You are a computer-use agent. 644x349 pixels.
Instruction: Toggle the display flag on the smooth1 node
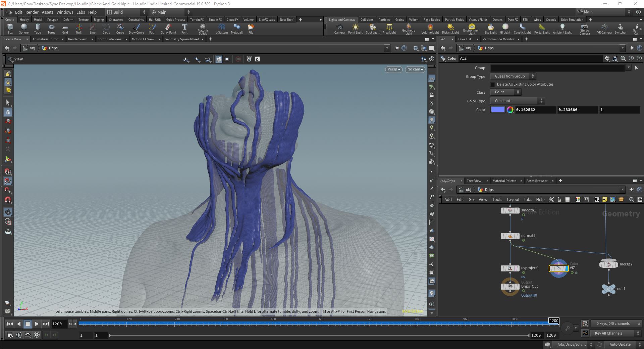[x=518, y=210]
